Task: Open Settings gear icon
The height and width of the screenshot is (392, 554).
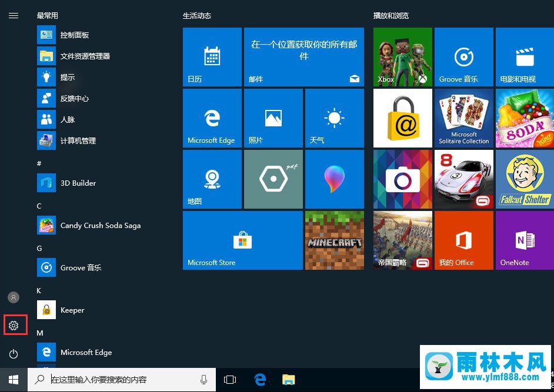Action: coord(14,325)
